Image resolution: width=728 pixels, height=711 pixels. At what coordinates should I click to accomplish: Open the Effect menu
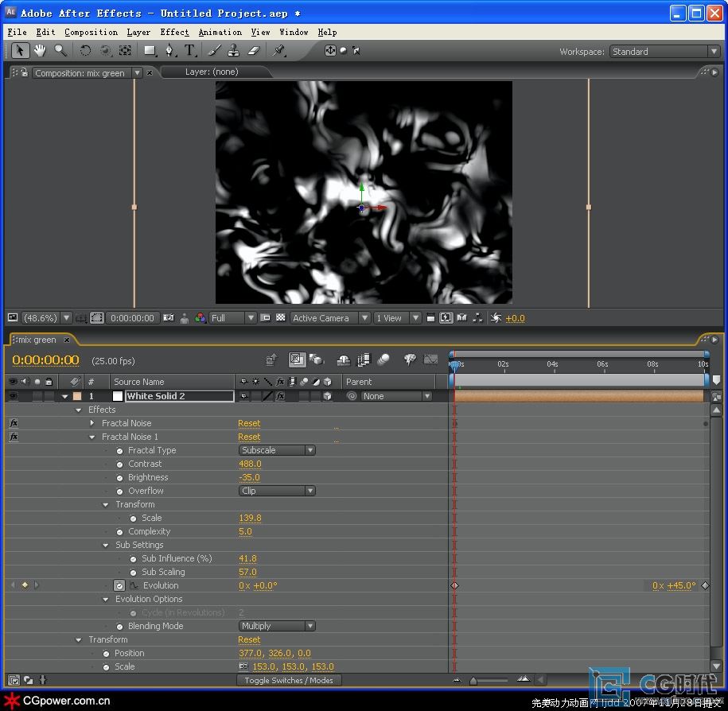(x=174, y=32)
